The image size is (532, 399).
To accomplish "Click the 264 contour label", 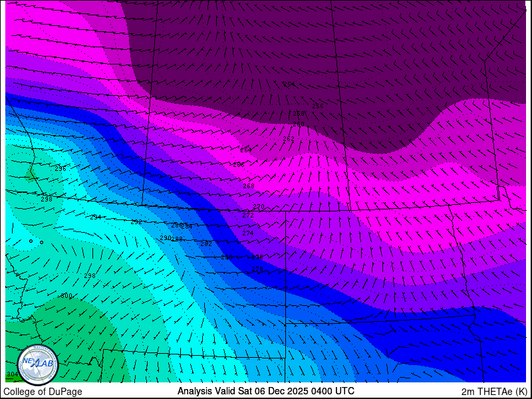I will pos(245,150).
